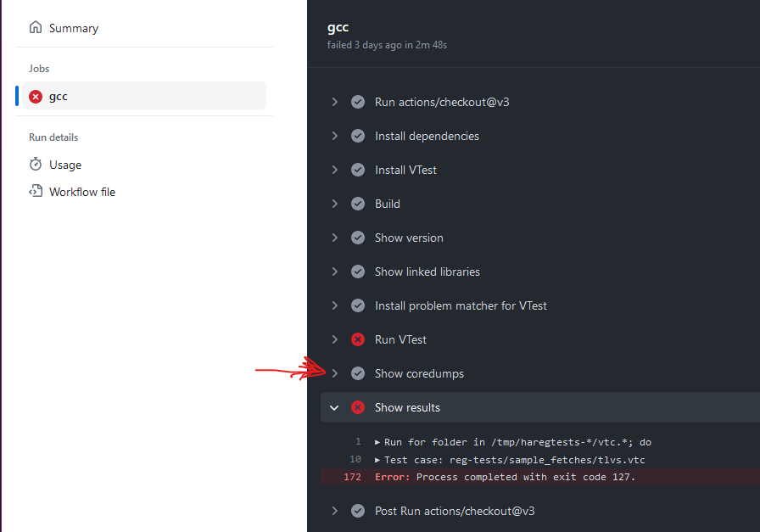This screenshot has width=760, height=532.
Task: Click the Summary house icon
Action: [36, 27]
